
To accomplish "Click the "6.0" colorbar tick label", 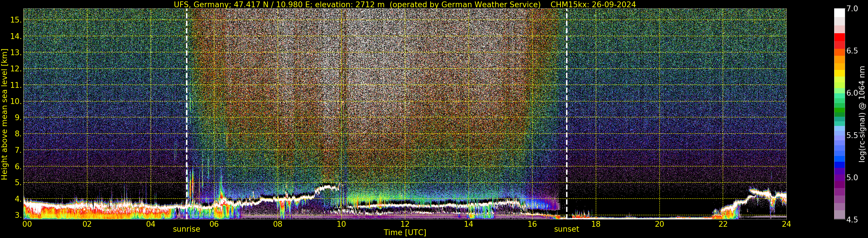I will [852, 93].
